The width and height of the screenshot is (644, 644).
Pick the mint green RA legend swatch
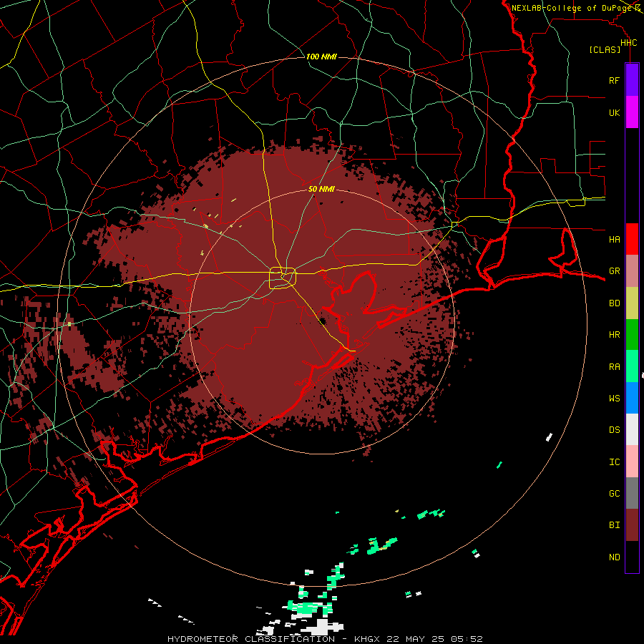point(632,366)
